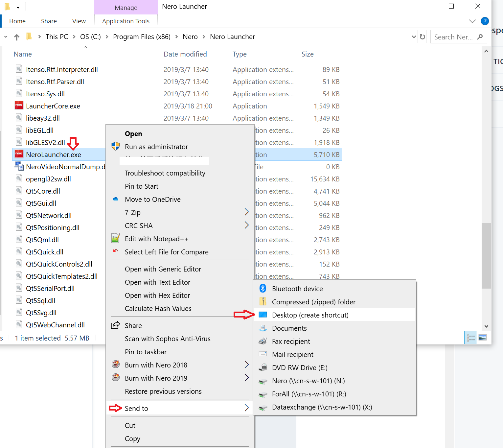
Task: Click the Run as administrator shield icon
Action: point(116,146)
